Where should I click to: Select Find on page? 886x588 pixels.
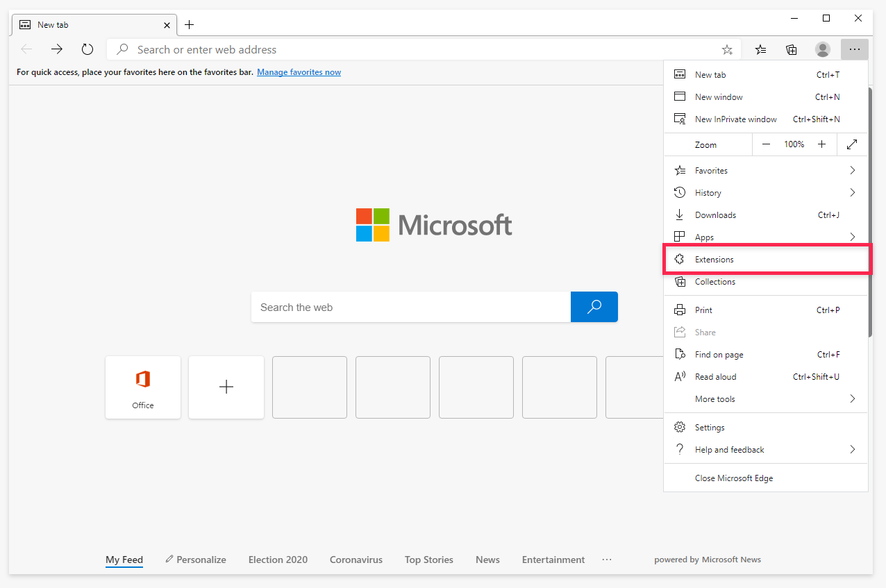(x=766, y=355)
